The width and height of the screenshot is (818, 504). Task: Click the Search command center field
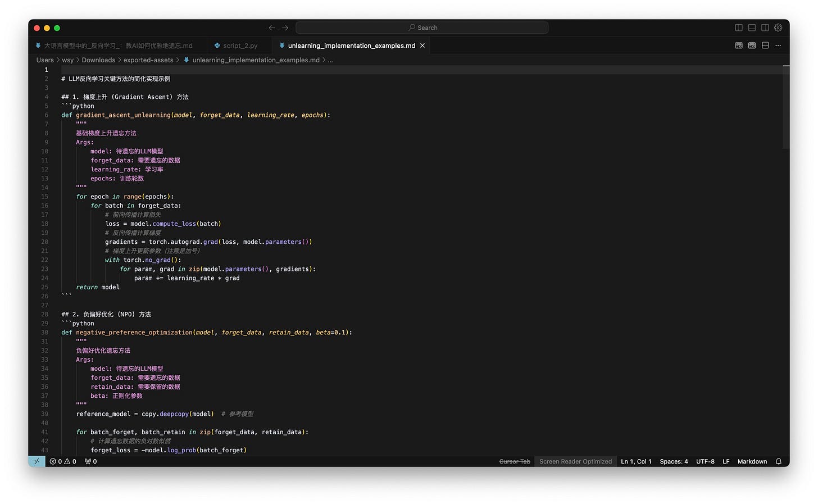422,28
